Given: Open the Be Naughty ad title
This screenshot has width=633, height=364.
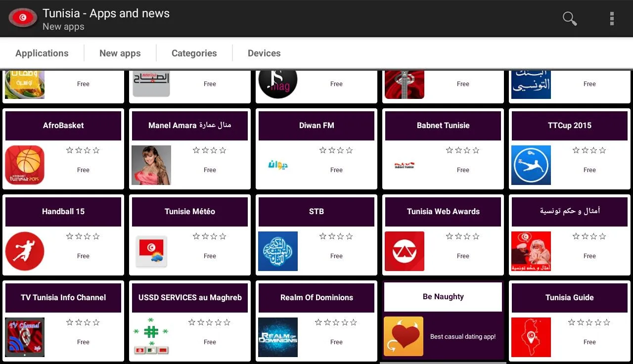Looking at the screenshot, I should point(443,297).
